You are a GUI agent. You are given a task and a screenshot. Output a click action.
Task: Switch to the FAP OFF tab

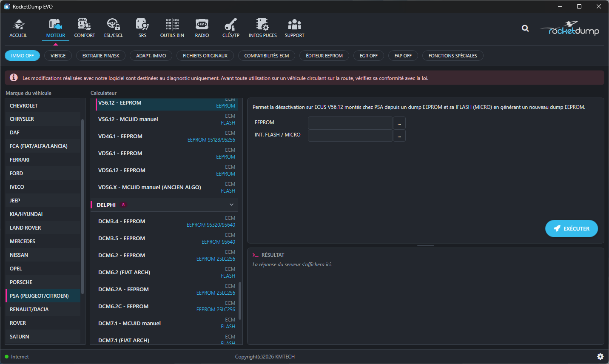point(403,56)
